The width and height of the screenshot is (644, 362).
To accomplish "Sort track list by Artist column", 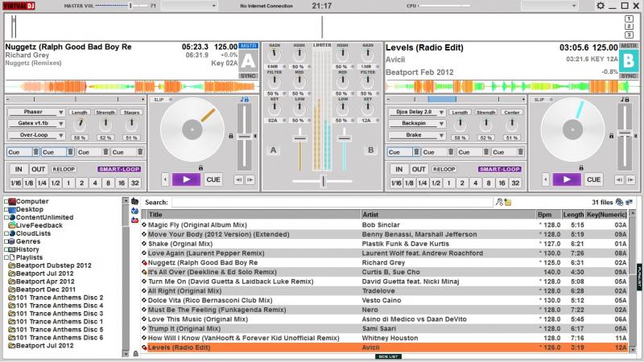I will tap(448, 215).
